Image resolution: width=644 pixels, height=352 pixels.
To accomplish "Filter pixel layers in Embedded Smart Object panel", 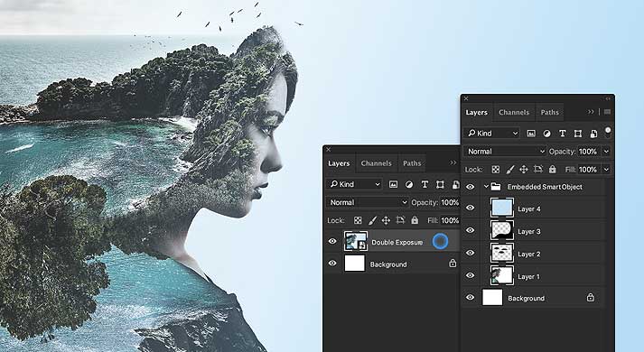I will point(531,134).
